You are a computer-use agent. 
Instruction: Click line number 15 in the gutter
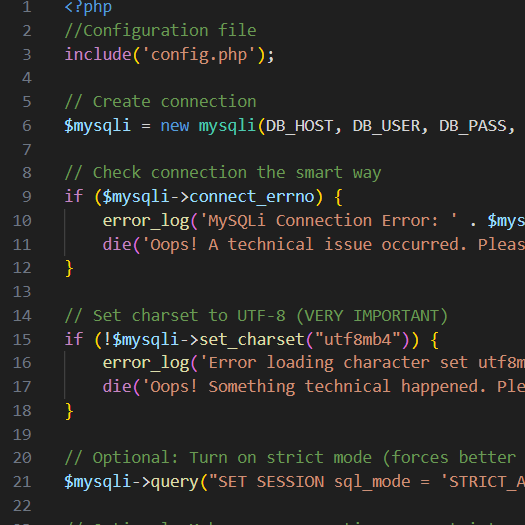[x=22, y=339]
